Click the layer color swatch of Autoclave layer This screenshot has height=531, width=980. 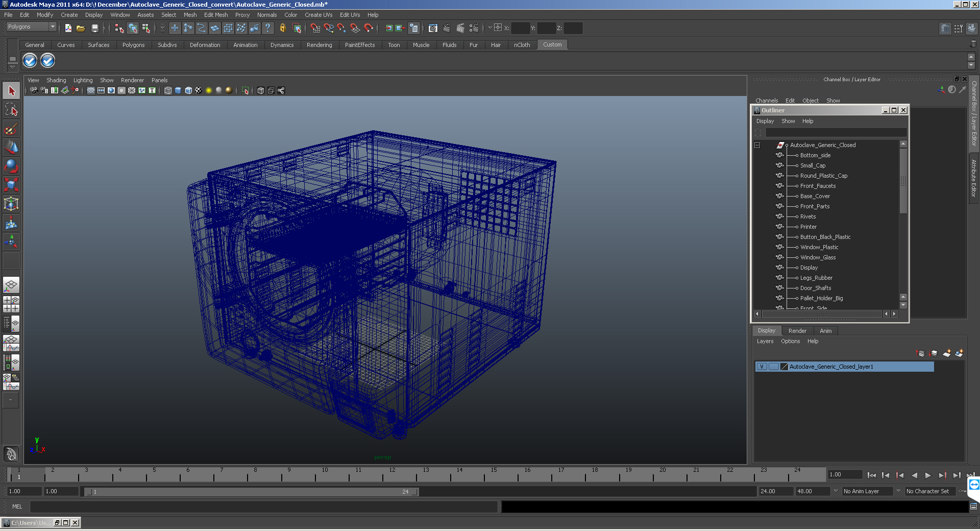pos(785,367)
